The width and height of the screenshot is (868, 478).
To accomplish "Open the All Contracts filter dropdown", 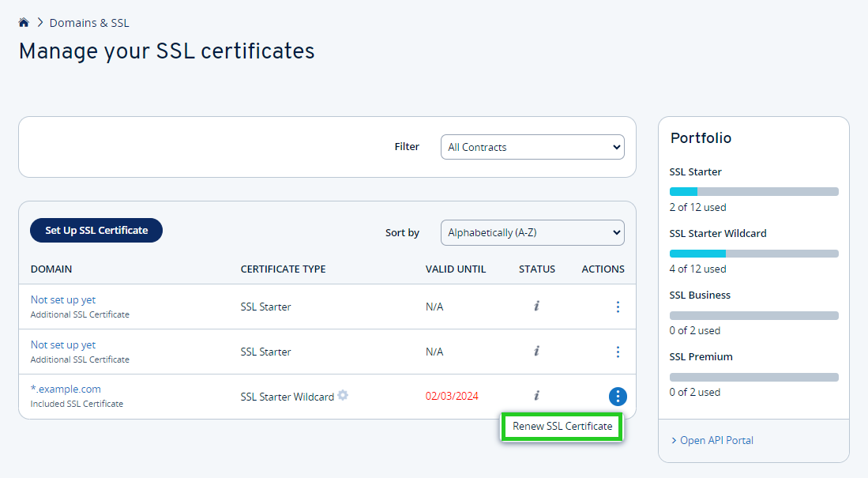I will [x=532, y=147].
